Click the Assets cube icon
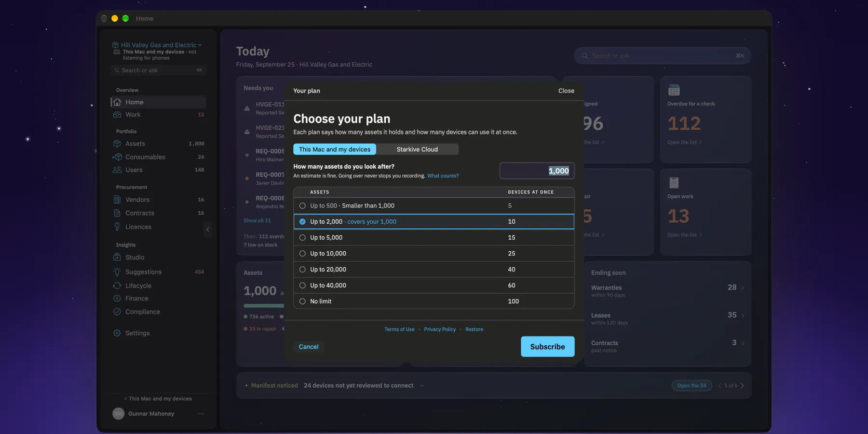 (x=117, y=144)
